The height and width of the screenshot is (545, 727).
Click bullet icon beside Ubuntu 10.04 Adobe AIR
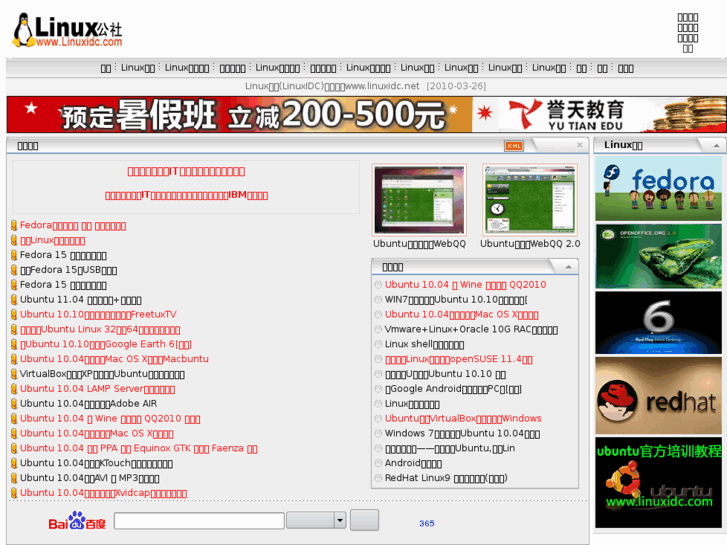14,404
